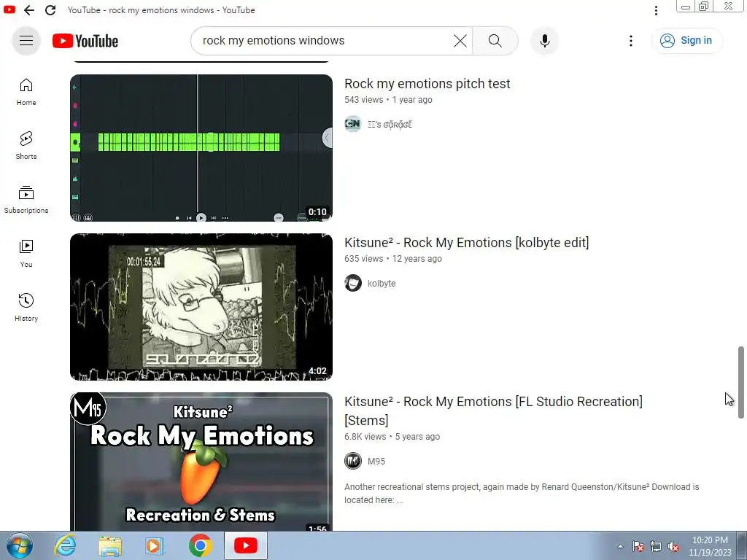This screenshot has height=560, width=747.
Task: Open the You section in sidebar
Action: [x=26, y=254]
